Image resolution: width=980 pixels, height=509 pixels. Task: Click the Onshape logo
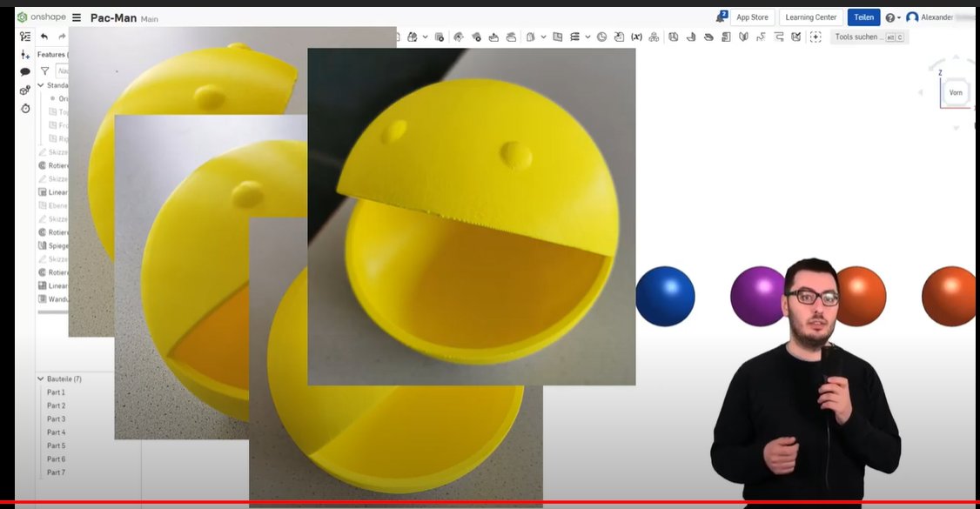pyautogui.click(x=41, y=17)
